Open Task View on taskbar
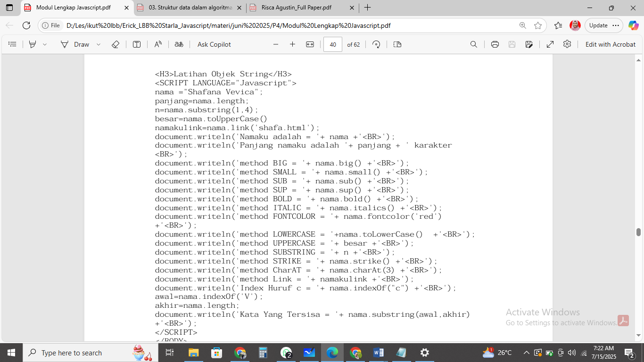 (x=170, y=353)
